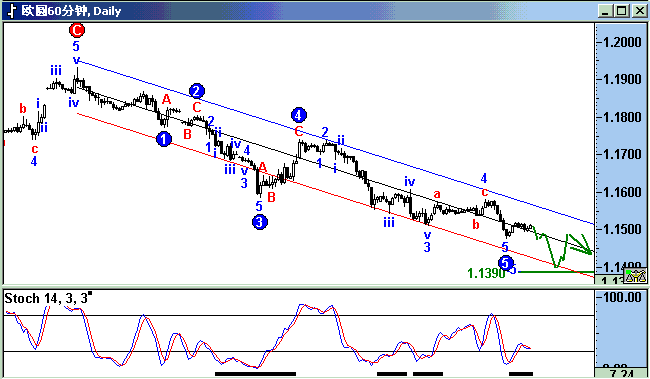Select the blue circled 4 wave marker
The image size is (650, 379).
tap(298, 115)
